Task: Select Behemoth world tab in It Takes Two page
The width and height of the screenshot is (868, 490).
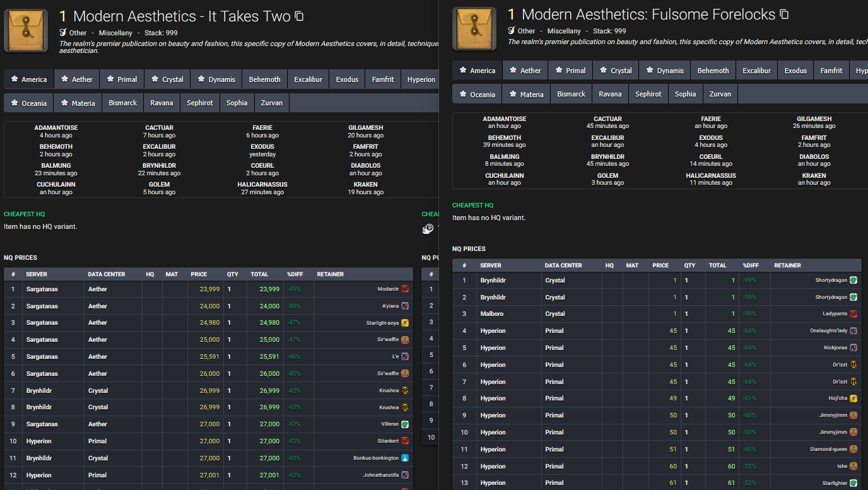Action: click(x=265, y=79)
